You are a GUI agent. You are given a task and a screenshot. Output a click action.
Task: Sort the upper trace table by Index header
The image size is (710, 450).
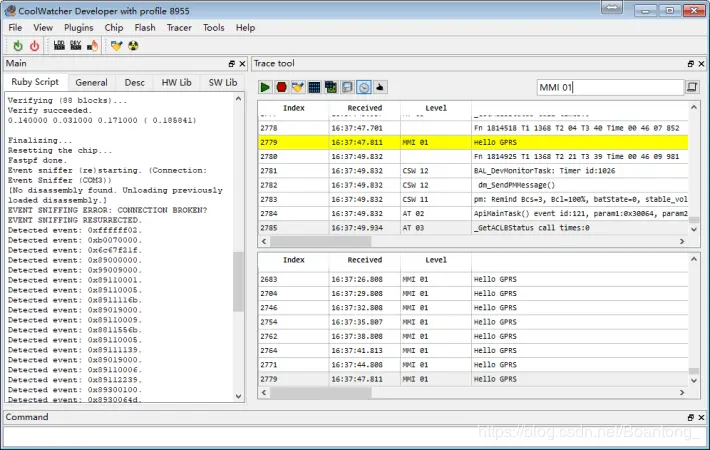293,108
